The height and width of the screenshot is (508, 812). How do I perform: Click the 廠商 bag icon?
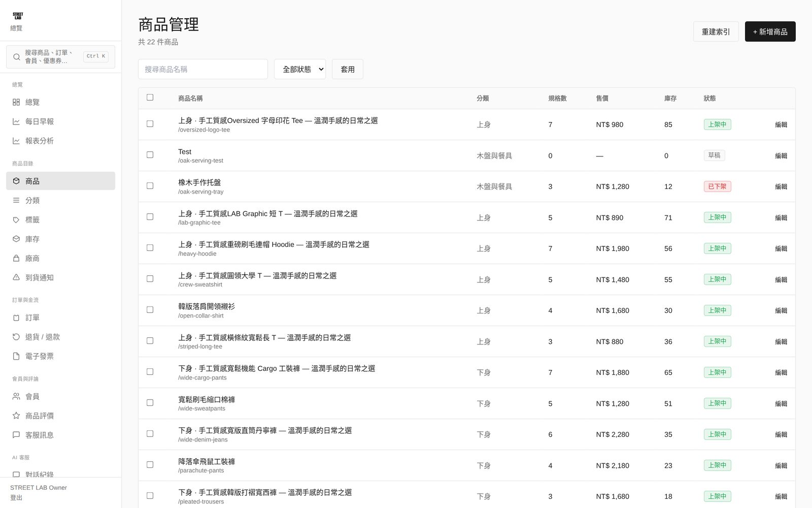point(16,258)
